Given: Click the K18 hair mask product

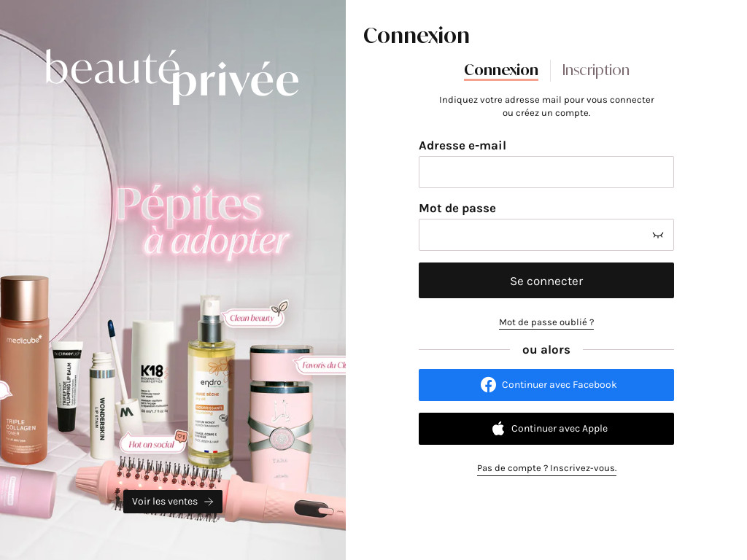Looking at the screenshot, I should coord(153,371).
